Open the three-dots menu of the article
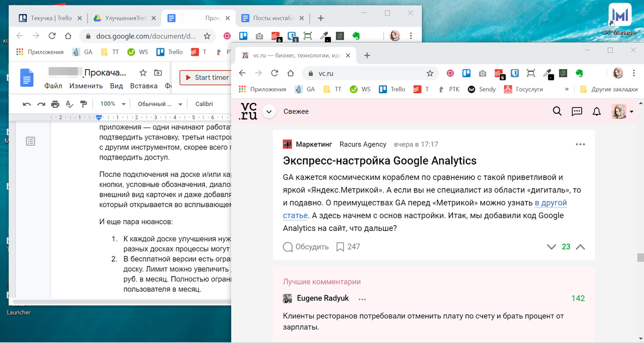Viewport: 644px width, 343px height. [x=580, y=144]
